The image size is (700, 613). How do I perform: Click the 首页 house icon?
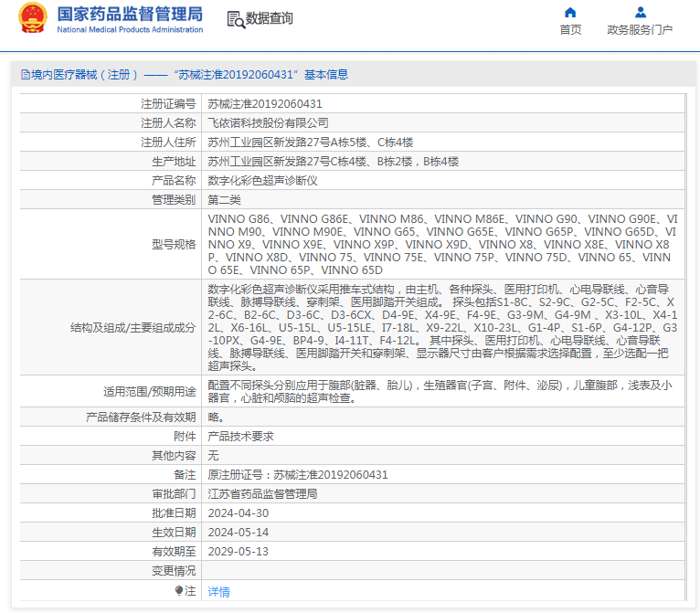570,13
